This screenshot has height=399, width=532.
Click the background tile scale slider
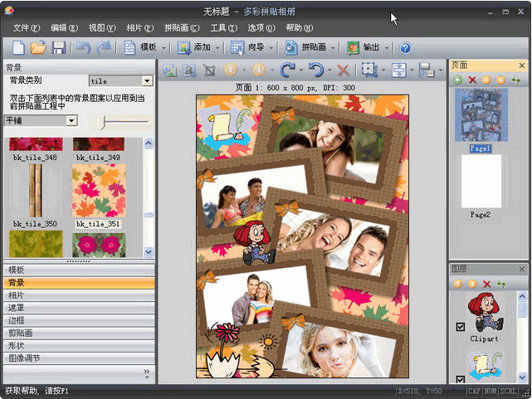click(x=103, y=123)
